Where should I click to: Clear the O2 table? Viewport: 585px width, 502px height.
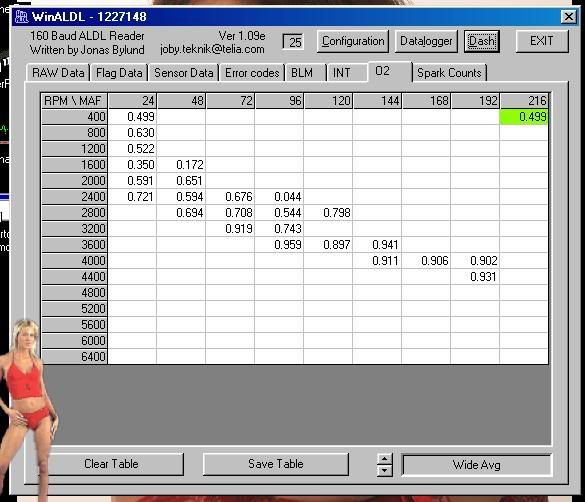tap(111, 464)
